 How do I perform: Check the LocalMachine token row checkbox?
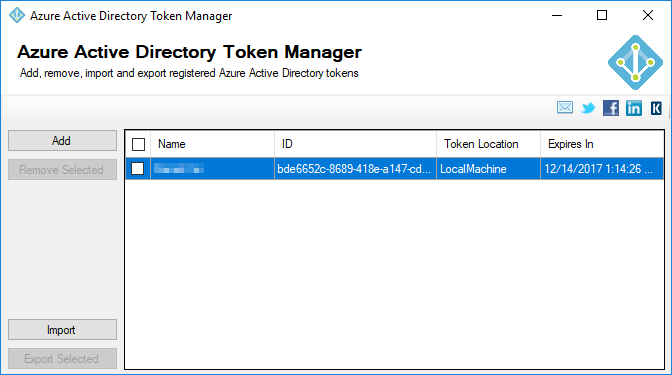138,169
